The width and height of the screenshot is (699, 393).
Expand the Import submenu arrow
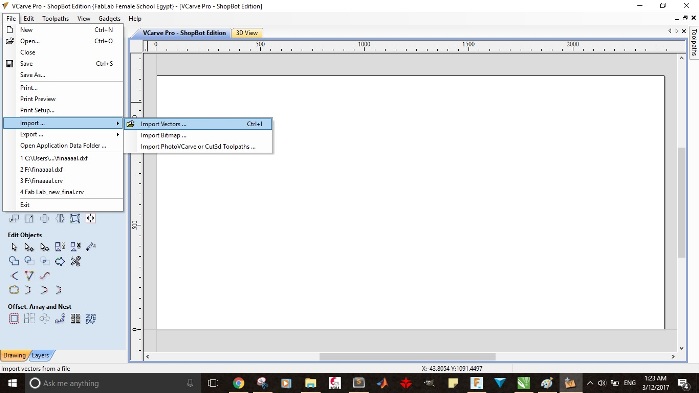(118, 123)
